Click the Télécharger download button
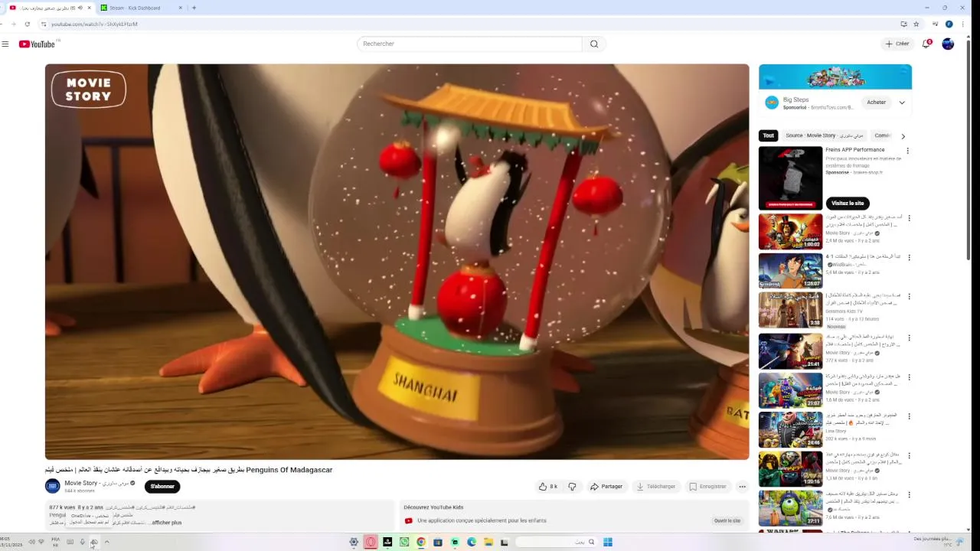980x551 pixels. click(656, 487)
